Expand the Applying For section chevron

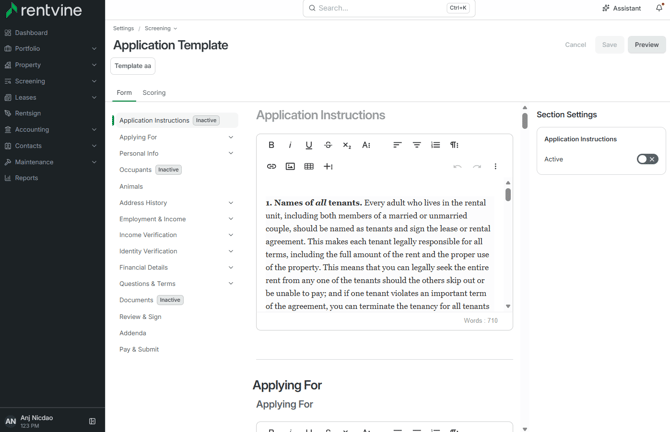231,137
